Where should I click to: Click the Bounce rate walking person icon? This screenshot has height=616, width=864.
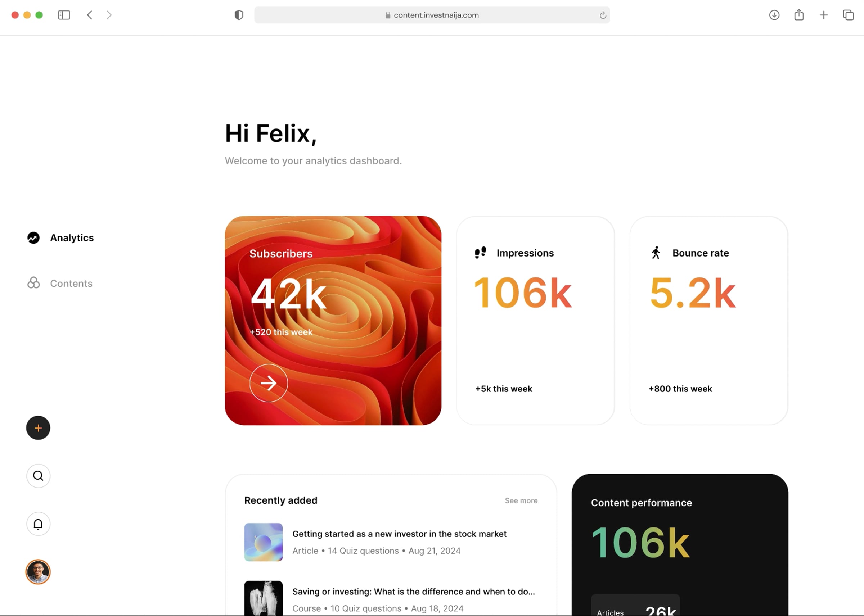pyautogui.click(x=656, y=253)
